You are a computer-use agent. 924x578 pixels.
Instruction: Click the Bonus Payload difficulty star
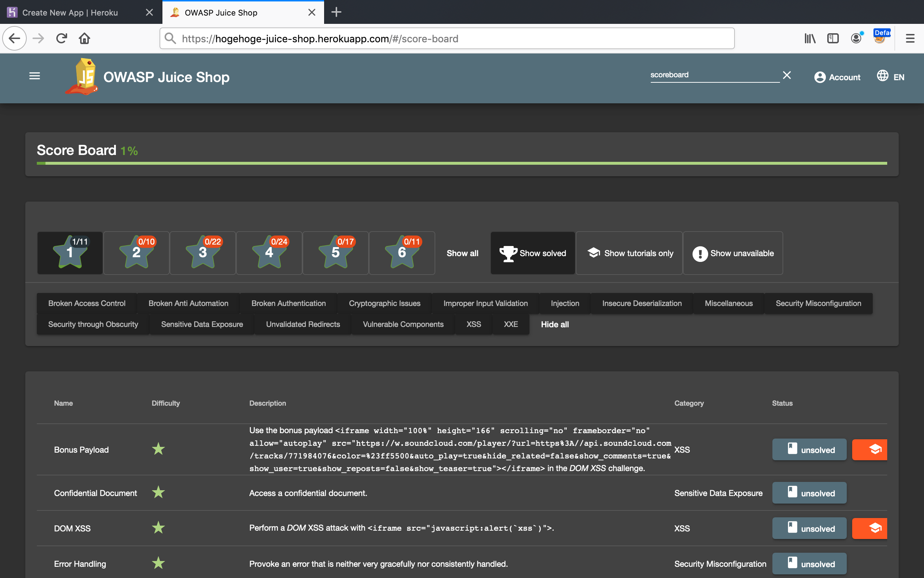(158, 449)
